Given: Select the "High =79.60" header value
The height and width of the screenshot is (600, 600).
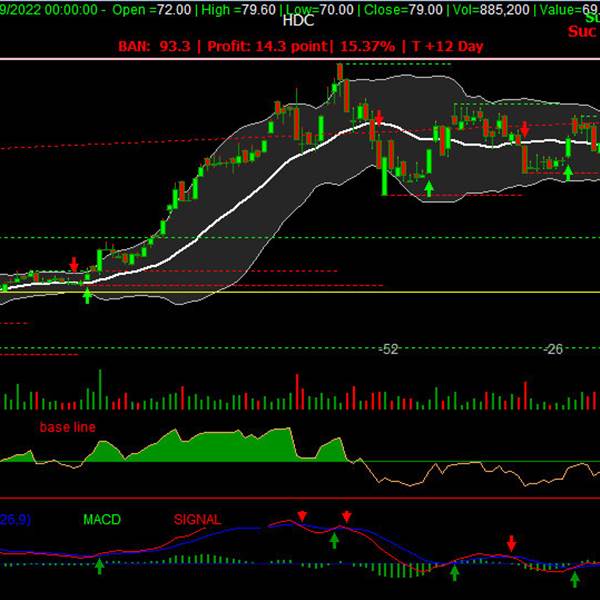Looking at the screenshot, I should (x=238, y=10).
